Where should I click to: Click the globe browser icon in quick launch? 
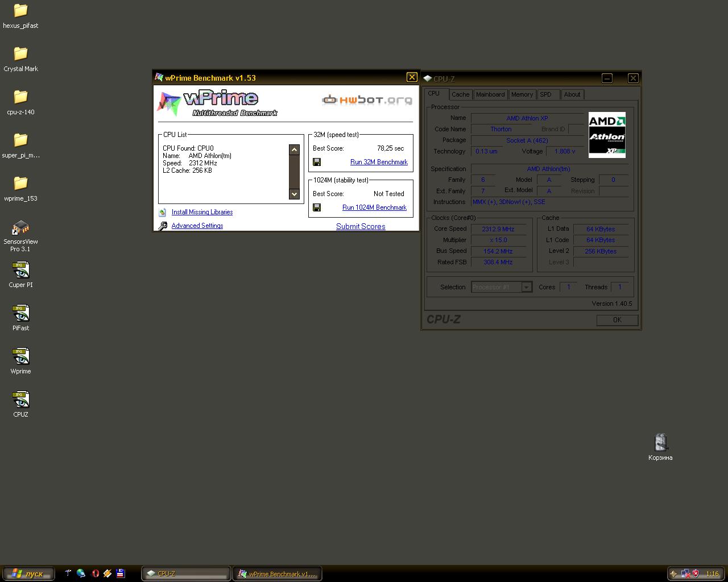(81, 573)
